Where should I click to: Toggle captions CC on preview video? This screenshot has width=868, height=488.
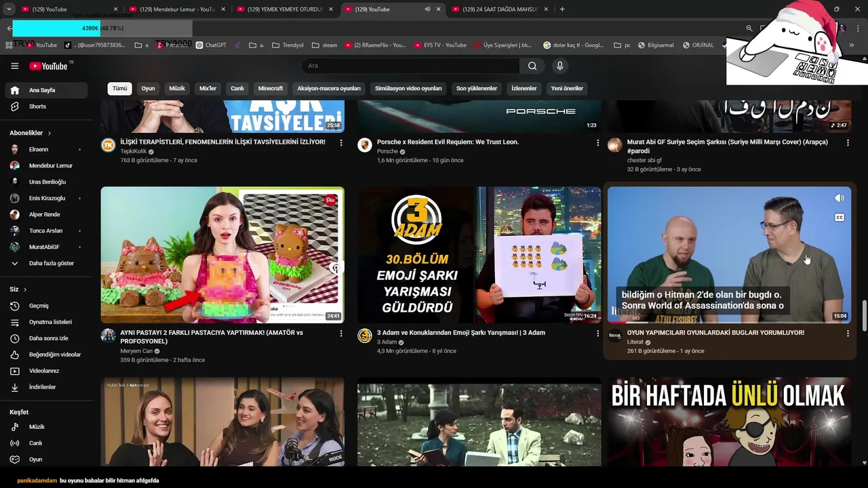pyautogui.click(x=840, y=218)
